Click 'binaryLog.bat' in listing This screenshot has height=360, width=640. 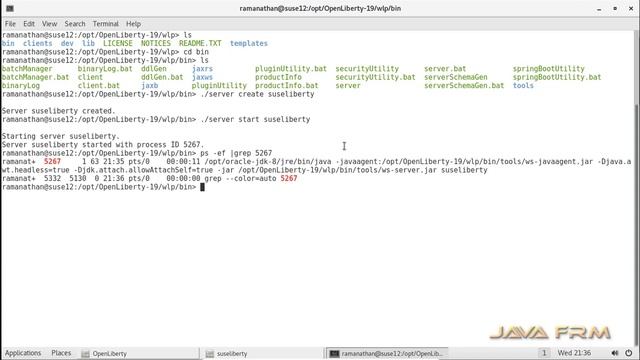click(105, 69)
